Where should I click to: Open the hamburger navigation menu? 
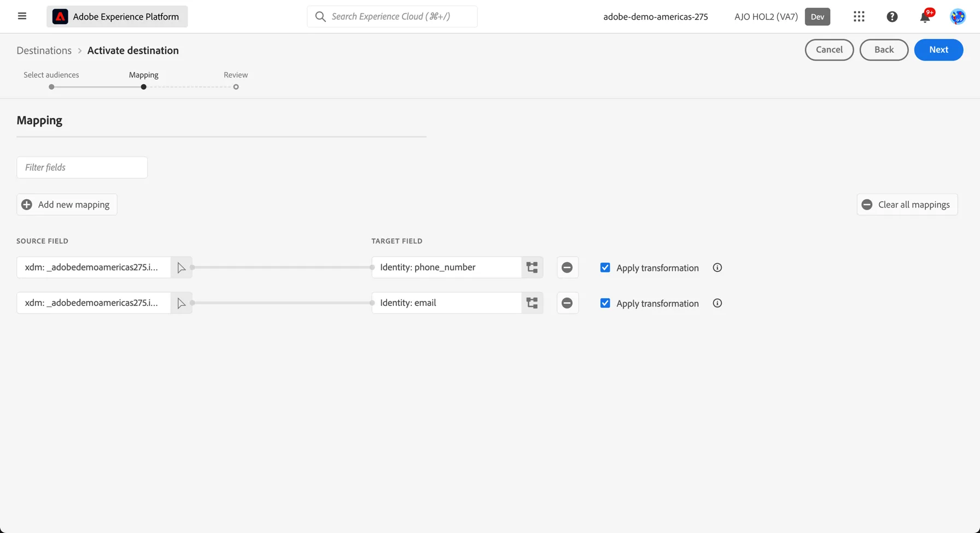point(22,16)
